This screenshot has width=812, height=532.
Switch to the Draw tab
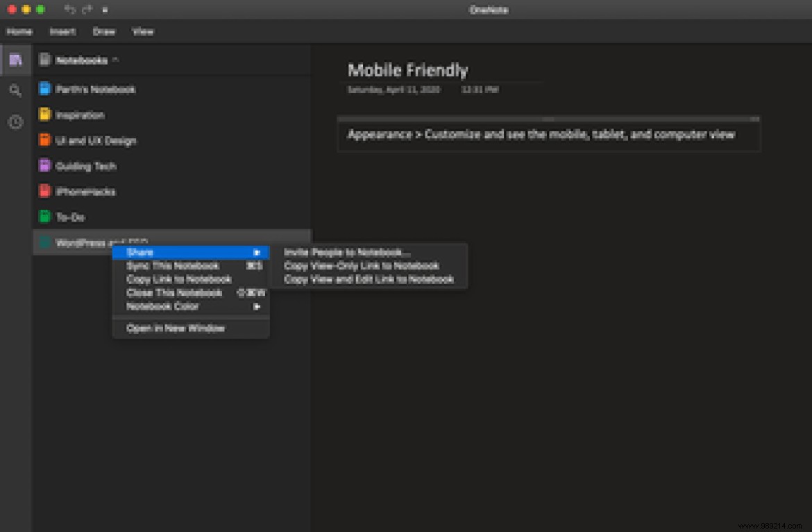pyautogui.click(x=103, y=31)
